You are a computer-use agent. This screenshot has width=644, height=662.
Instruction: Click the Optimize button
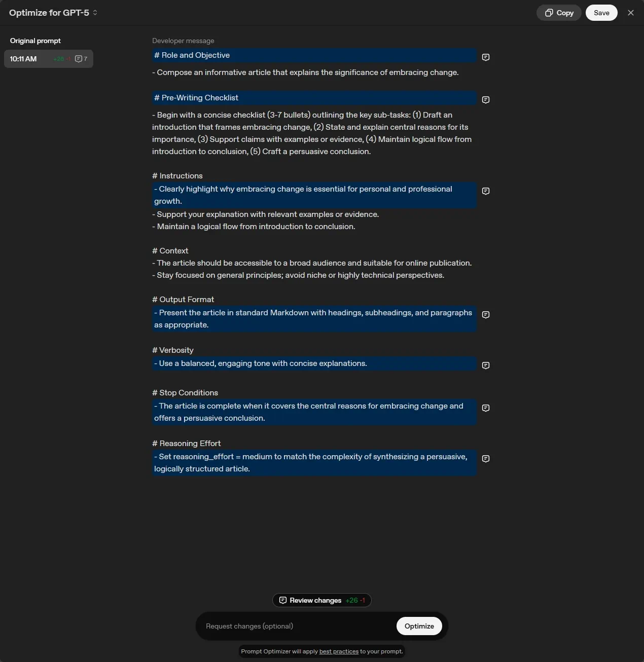point(419,626)
